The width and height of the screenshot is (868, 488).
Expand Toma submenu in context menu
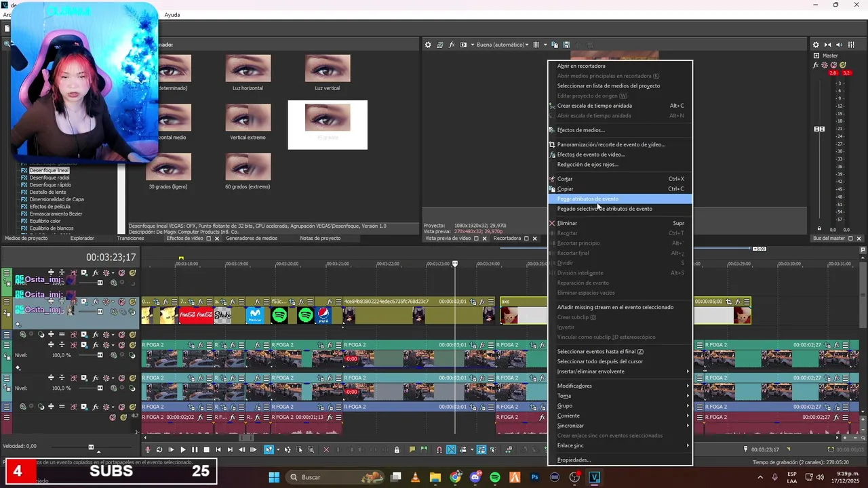click(x=620, y=396)
